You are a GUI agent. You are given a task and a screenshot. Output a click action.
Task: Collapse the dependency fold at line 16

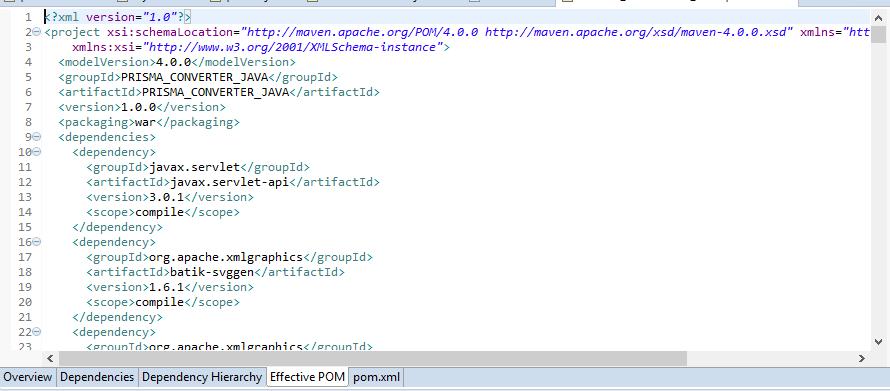[37, 242]
